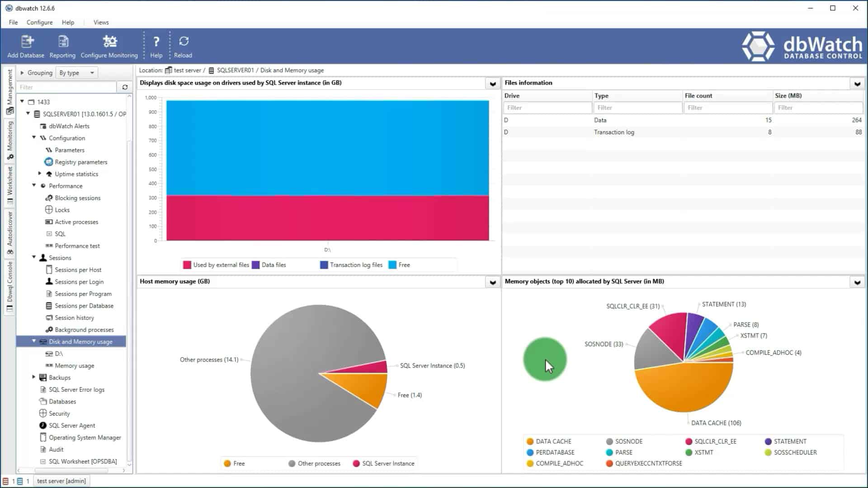Viewport: 868px width, 488px height.
Task: Open SQL Server Agent node
Action: 72,426
